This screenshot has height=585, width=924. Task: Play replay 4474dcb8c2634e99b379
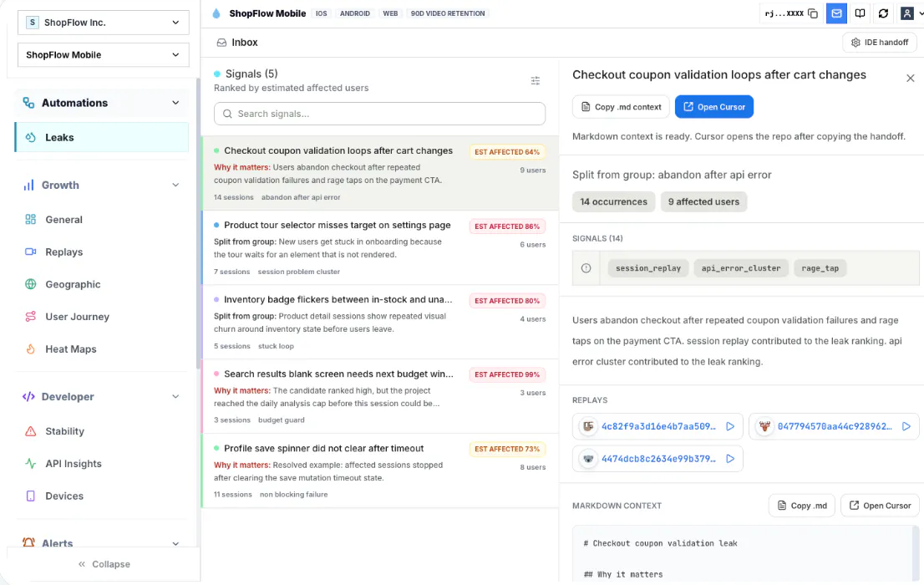[x=730, y=459]
